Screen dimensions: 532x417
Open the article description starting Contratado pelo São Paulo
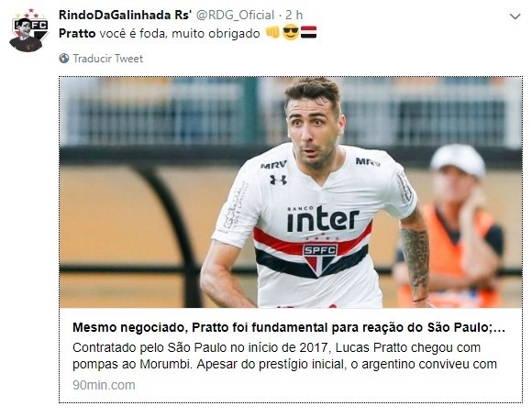(284, 356)
